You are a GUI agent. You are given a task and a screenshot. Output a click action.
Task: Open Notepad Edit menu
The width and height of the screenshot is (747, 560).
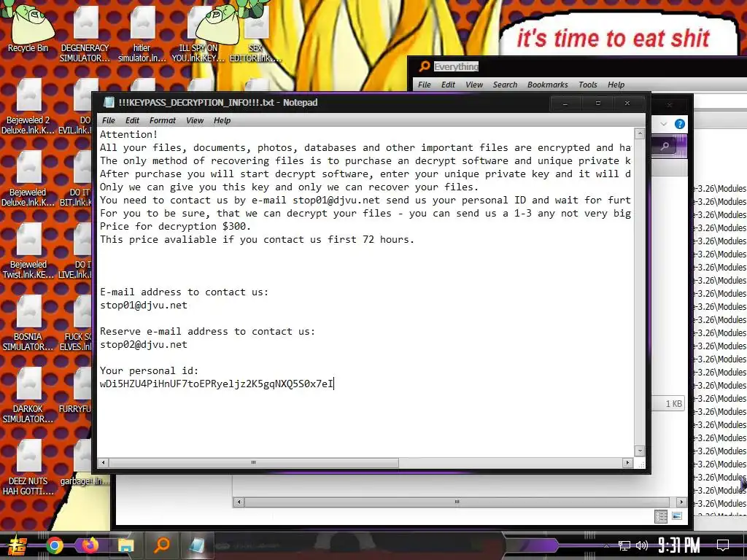[133, 120]
